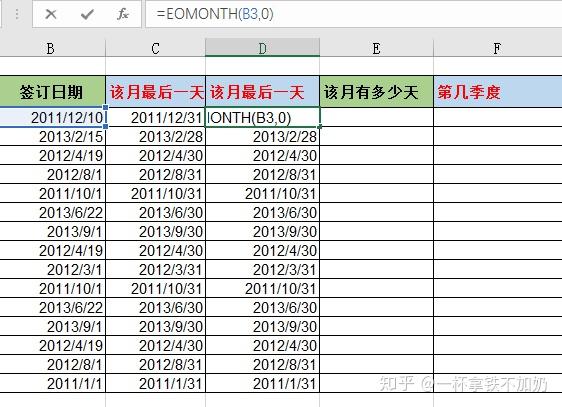Click into the formula bar showing =EOMONTH(B3,0)
562x407 pixels.
(353, 14)
